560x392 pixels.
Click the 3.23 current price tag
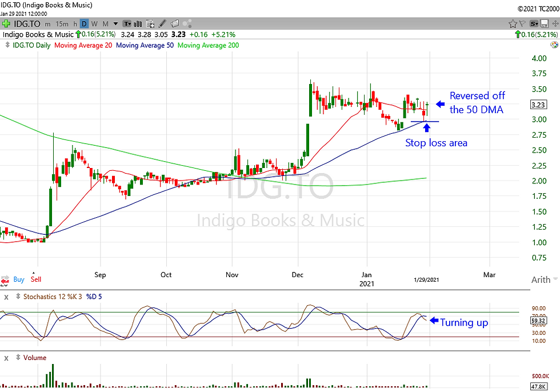click(x=538, y=105)
